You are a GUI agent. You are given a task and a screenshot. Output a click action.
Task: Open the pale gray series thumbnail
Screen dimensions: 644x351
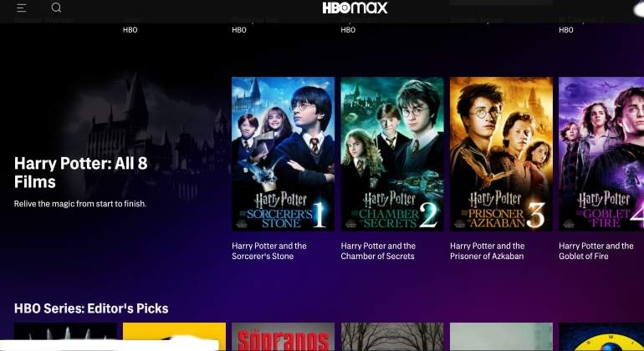click(x=501, y=337)
